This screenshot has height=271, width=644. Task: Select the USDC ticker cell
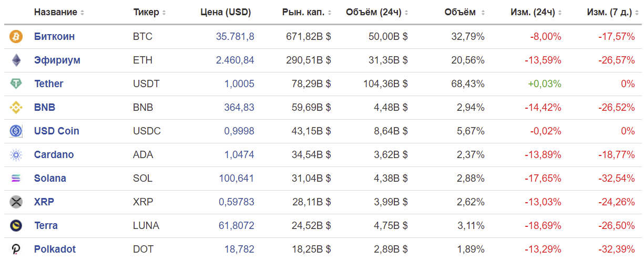[x=147, y=131]
